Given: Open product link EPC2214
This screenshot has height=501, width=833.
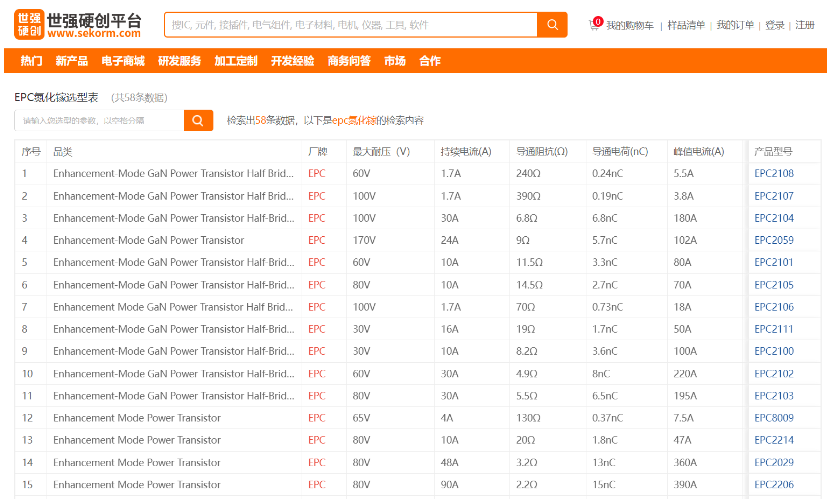Looking at the screenshot, I should pos(774,440).
